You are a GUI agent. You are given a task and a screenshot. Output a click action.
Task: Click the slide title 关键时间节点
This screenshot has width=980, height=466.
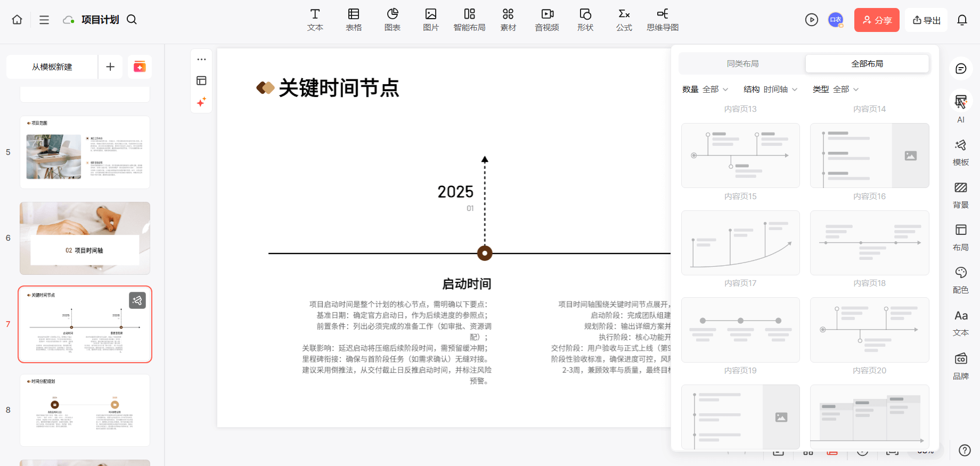pyautogui.click(x=339, y=88)
